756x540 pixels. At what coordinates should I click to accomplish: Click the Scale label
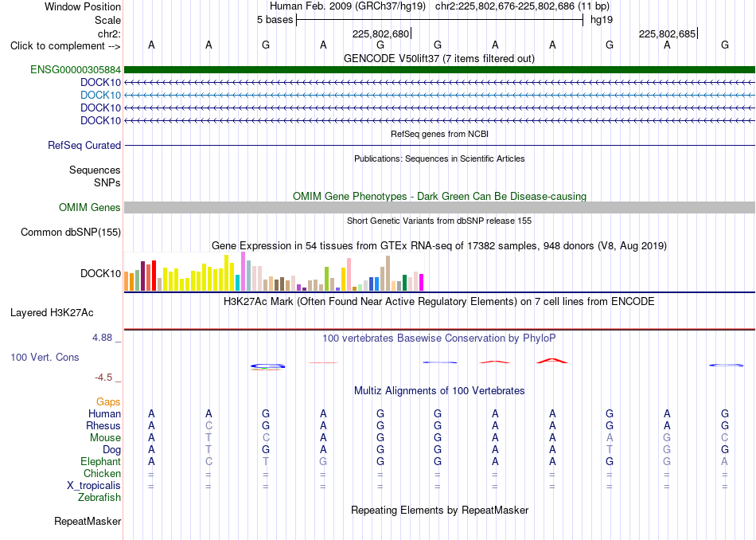tap(108, 20)
